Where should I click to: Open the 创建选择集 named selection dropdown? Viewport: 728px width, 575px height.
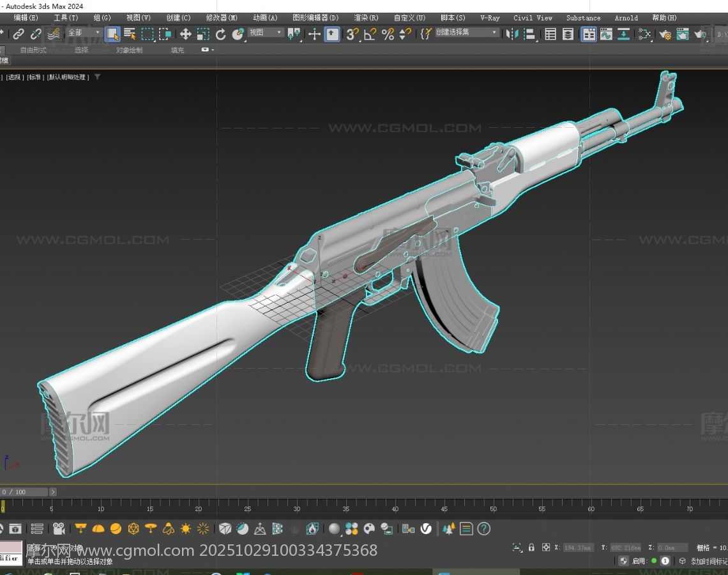[467, 33]
